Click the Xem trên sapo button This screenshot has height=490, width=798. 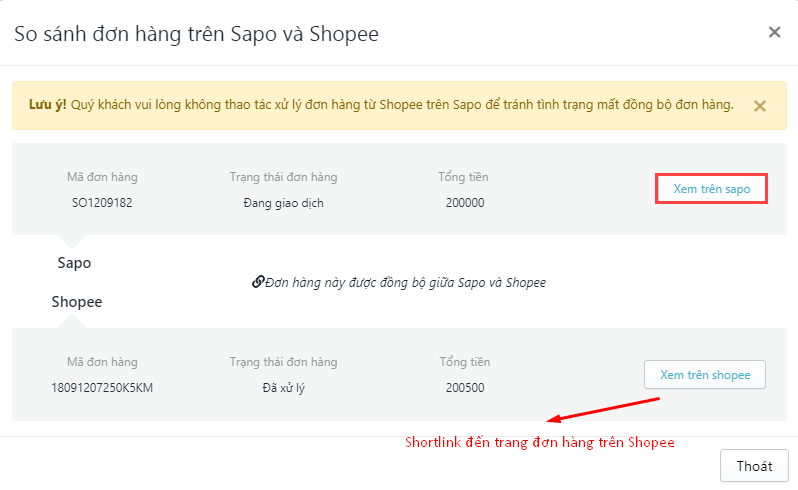tap(711, 189)
